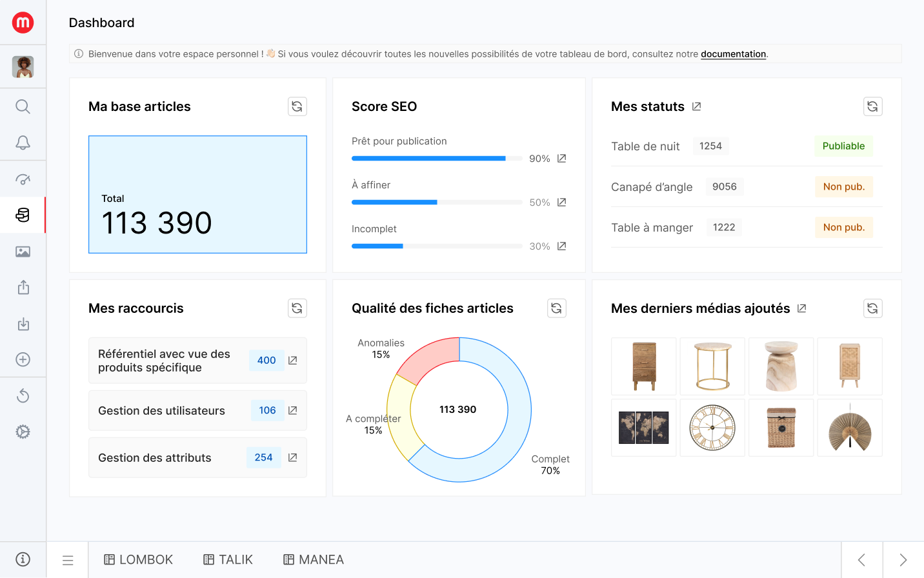Select the database icon in sidebar
The width and height of the screenshot is (924, 578).
coord(23,215)
